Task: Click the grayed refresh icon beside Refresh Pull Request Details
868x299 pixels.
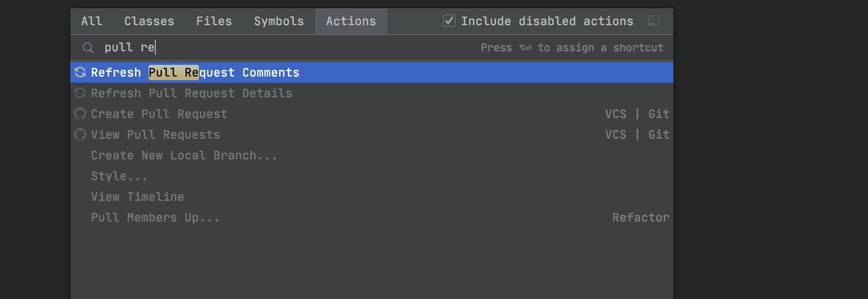Action: tap(80, 93)
